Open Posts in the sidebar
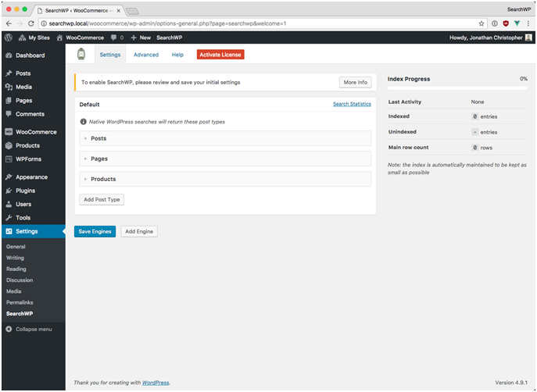Image resolution: width=537 pixels, height=392 pixels. click(x=33, y=73)
